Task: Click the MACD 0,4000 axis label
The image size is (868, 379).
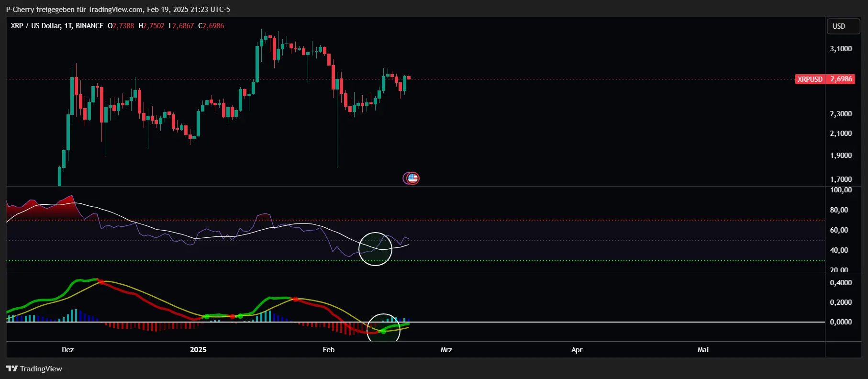Action: (x=841, y=283)
